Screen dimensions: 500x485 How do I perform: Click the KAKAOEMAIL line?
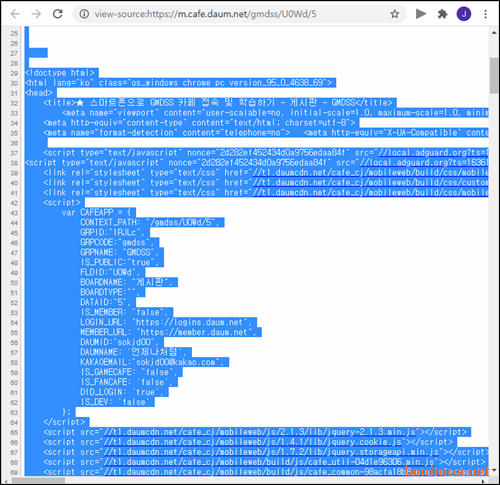tap(152, 362)
